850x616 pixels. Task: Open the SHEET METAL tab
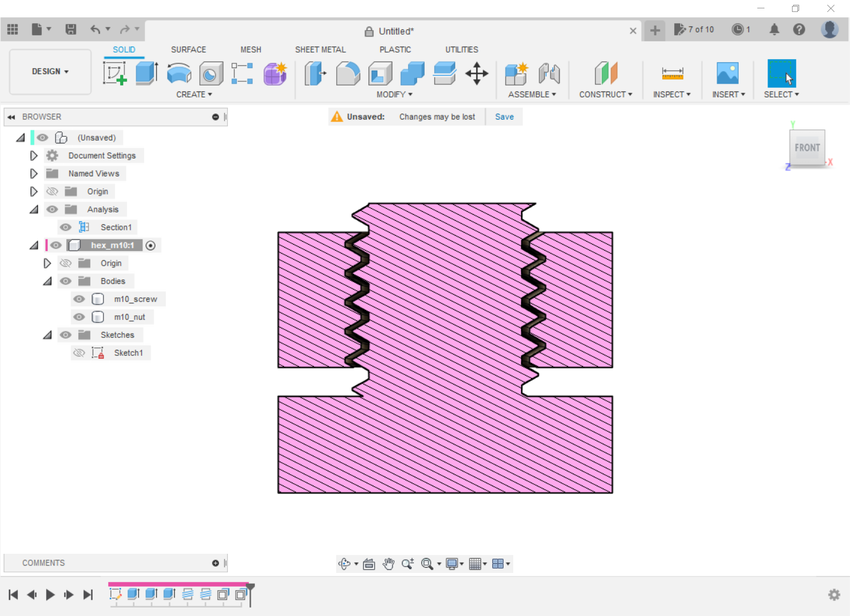320,50
